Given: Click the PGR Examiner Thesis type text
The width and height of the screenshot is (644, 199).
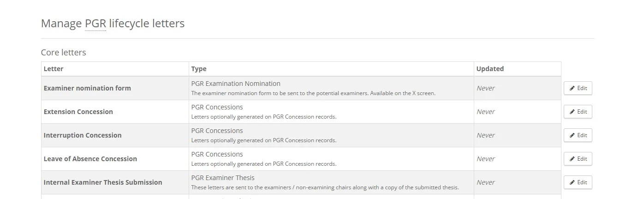Looking at the screenshot, I should click(223, 178).
